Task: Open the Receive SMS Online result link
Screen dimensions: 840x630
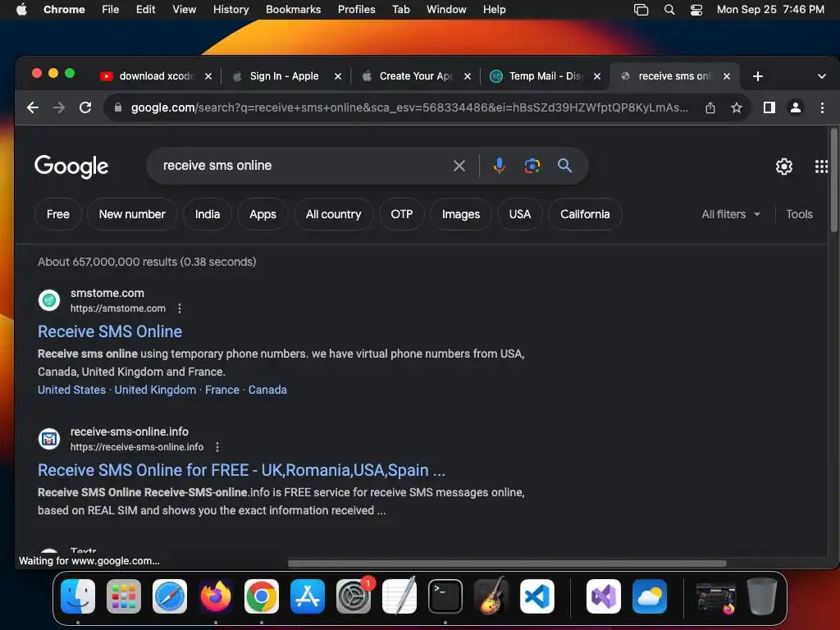Action: pyautogui.click(x=110, y=331)
